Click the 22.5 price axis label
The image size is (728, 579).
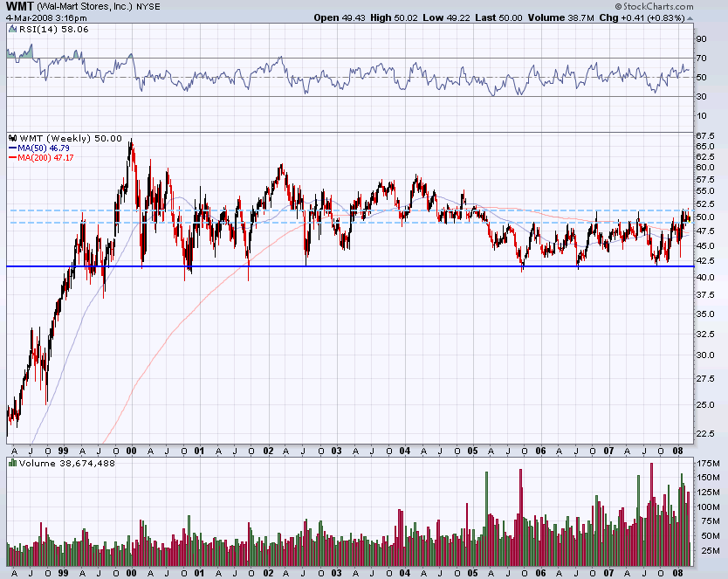(x=704, y=434)
